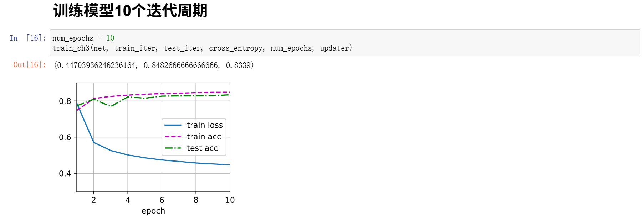Click the blue train loss line sample

point(173,125)
